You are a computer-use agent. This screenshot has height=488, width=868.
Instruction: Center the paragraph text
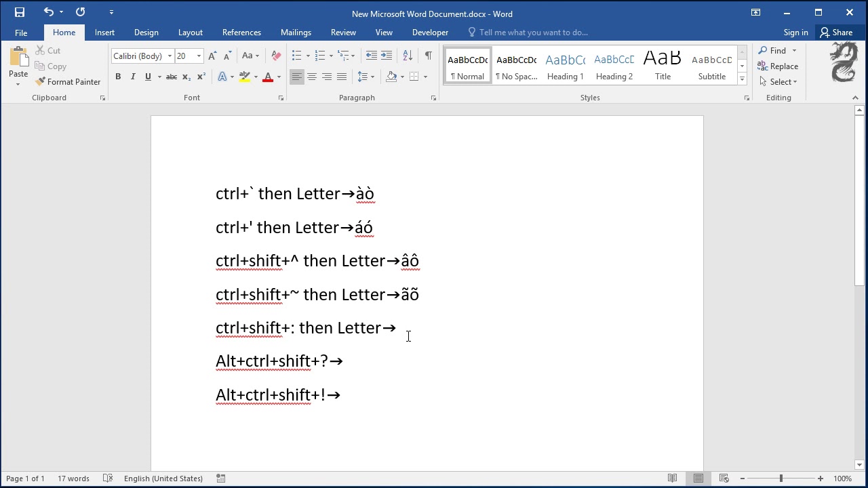(x=312, y=77)
